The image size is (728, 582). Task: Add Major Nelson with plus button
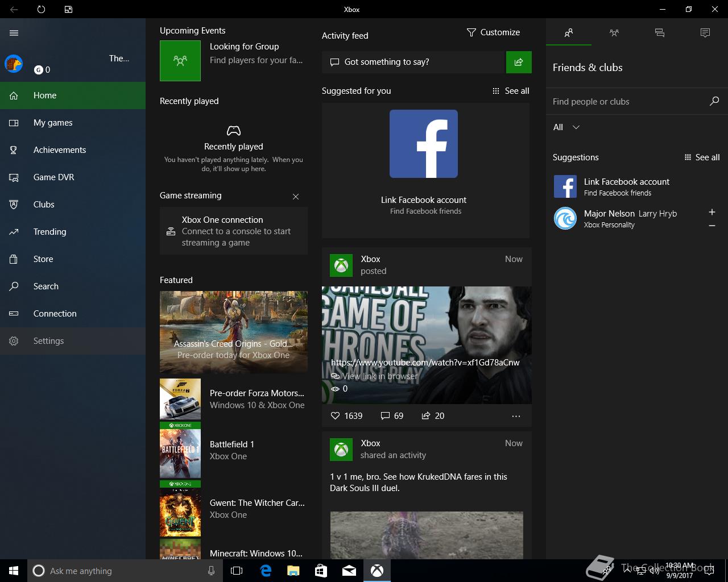click(x=712, y=212)
